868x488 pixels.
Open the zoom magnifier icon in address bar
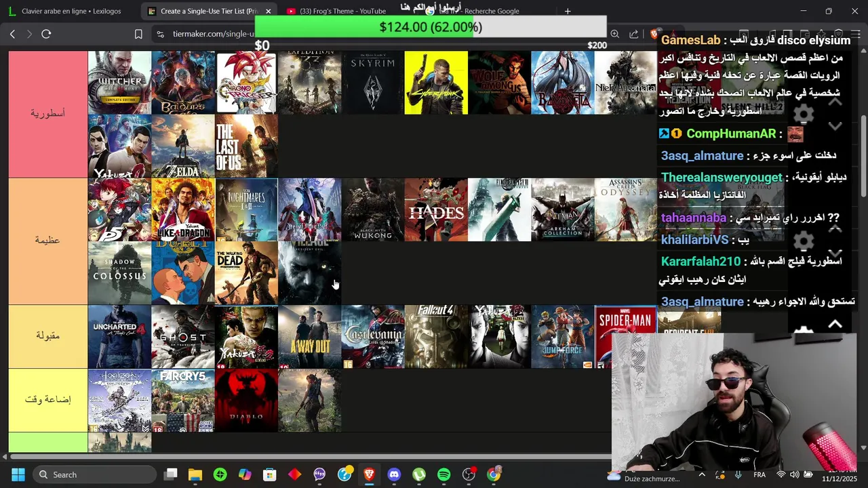[x=614, y=34]
